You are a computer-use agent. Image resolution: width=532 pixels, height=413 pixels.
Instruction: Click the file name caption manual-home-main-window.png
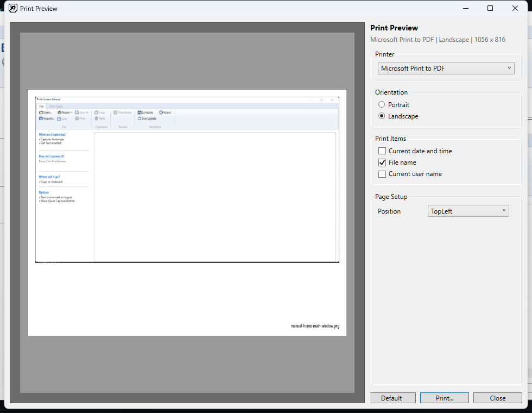(315, 326)
